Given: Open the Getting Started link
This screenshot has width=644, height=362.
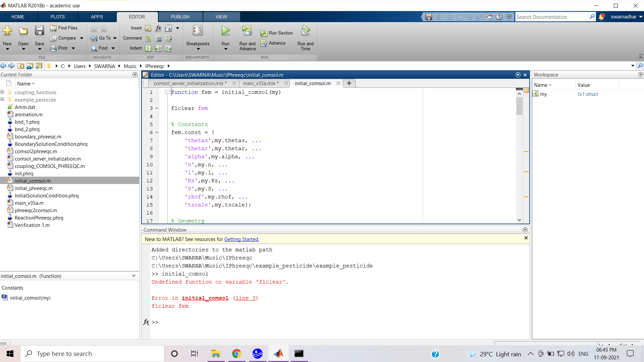Looking at the screenshot, I should [x=241, y=239].
